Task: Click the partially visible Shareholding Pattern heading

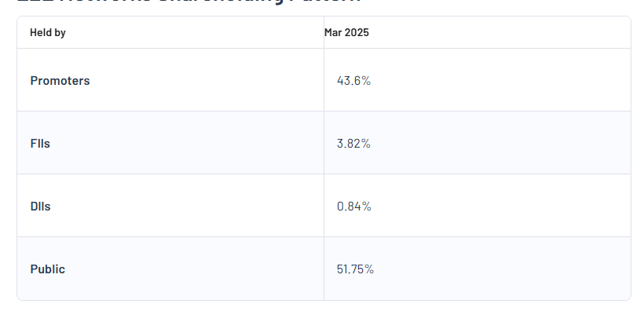Action: 189,2
